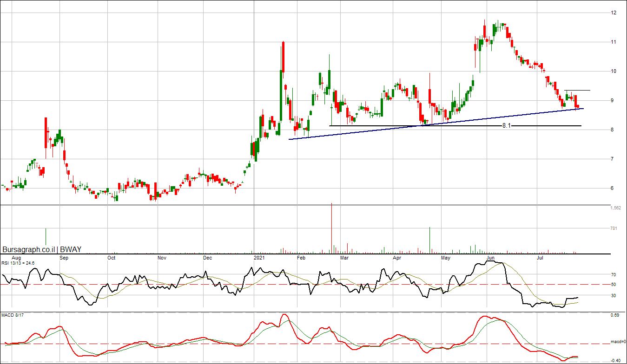Click the 12 price axis label
Screen dimensions: 627x364
tap(614, 13)
